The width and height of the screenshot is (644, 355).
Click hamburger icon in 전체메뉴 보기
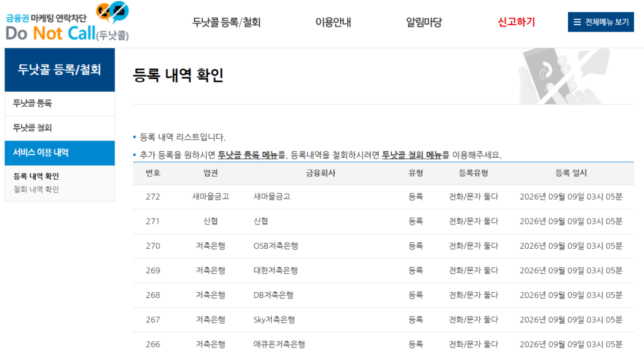(577, 22)
